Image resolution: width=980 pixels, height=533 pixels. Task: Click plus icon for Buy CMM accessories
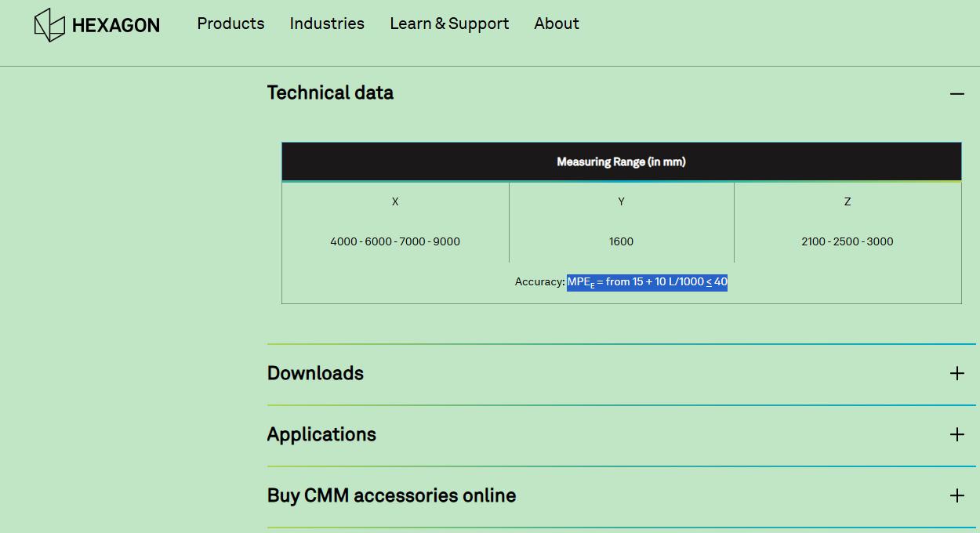pos(956,496)
